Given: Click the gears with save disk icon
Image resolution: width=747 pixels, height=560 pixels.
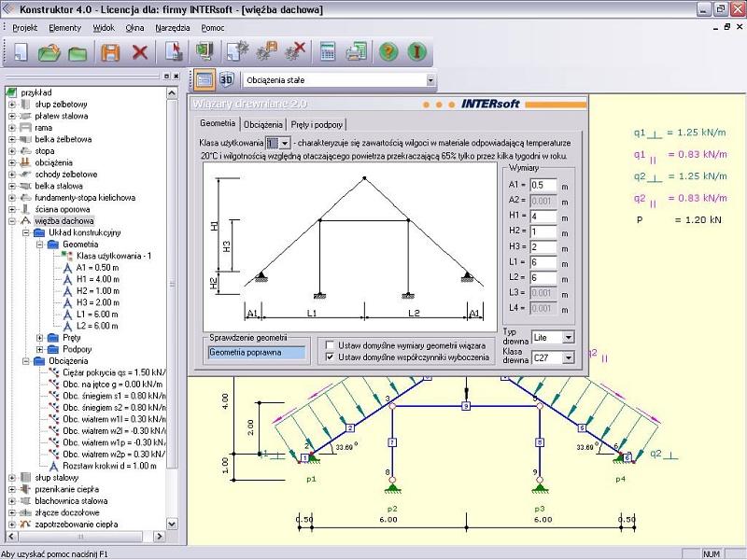Looking at the screenshot, I should pyautogui.click(x=267, y=51).
